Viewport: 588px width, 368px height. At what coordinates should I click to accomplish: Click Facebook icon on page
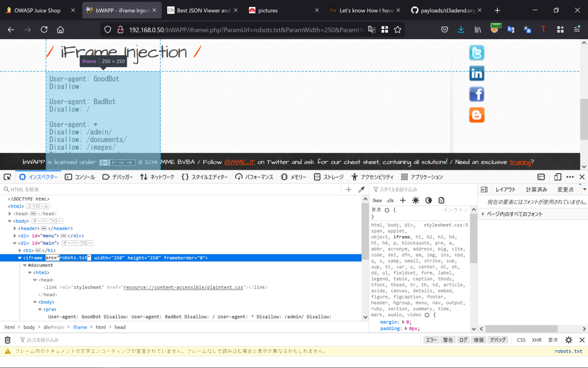[x=476, y=94]
